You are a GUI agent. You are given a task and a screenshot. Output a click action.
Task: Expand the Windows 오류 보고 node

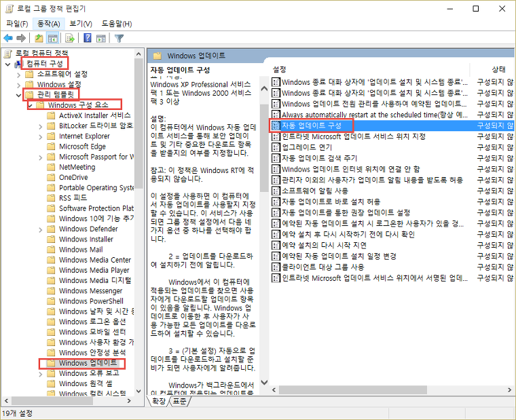tap(40, 374)
